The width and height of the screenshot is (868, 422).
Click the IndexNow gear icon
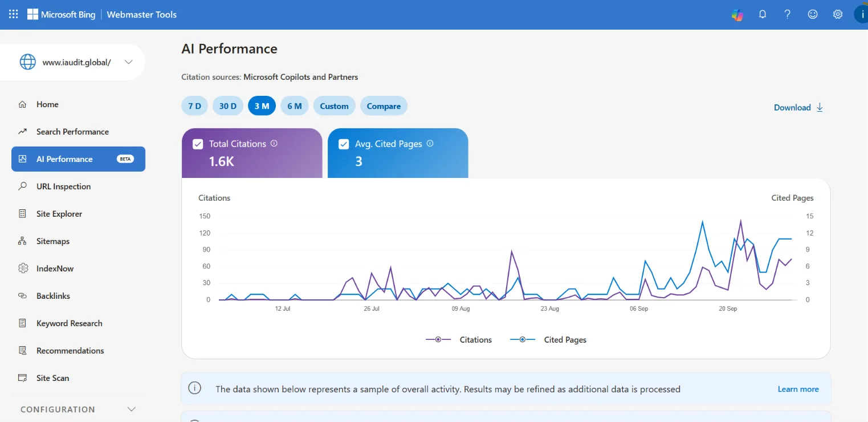pos(23,269)
